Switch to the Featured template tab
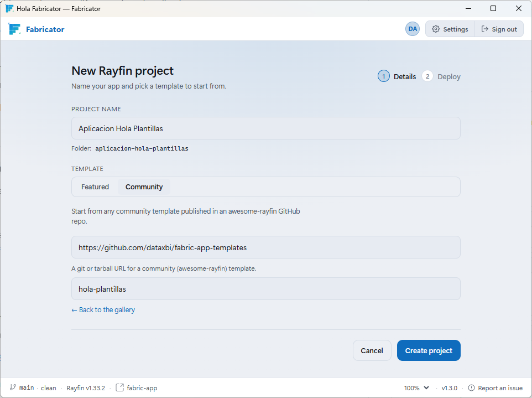 (95, 187)
